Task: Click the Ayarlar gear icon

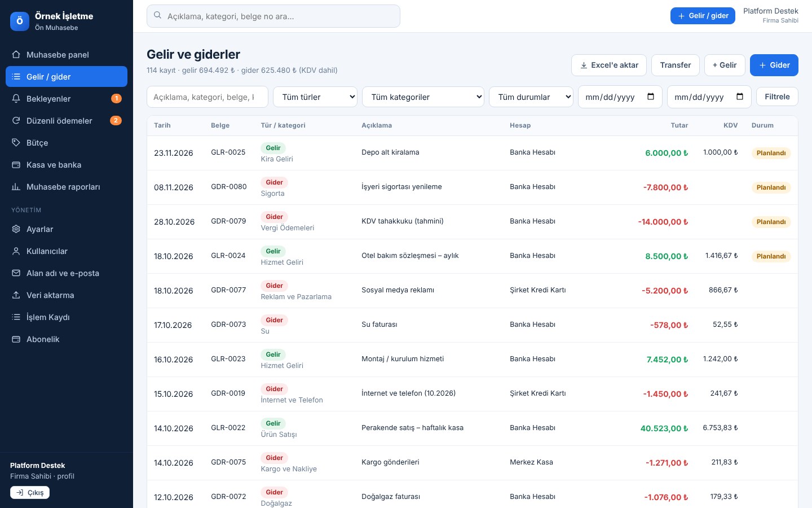Action: (16, 229)
